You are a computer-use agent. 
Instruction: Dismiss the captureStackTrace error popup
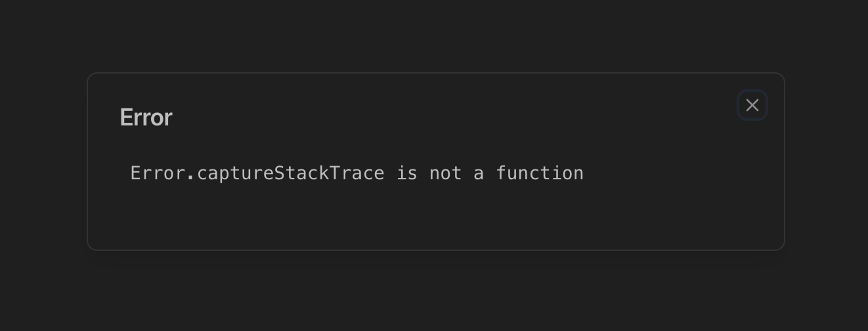(752, 105)
